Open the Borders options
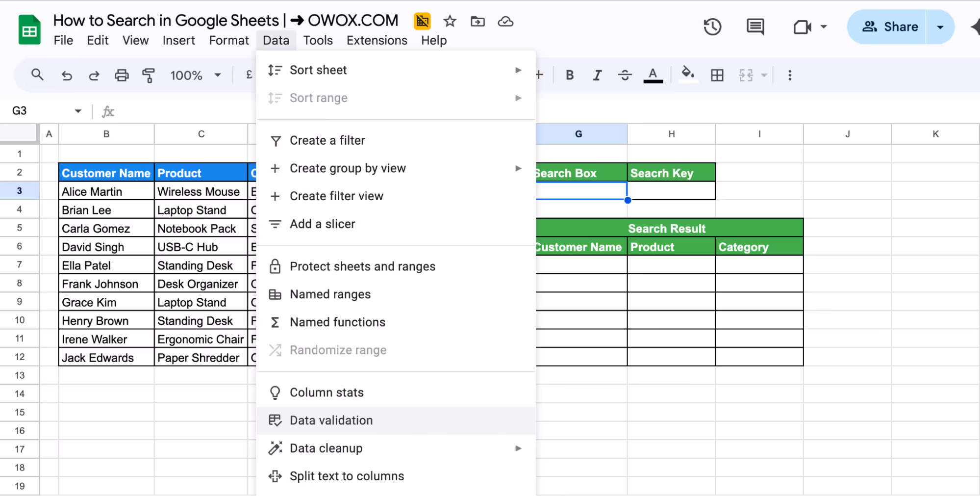 click(x=717, y=75)
